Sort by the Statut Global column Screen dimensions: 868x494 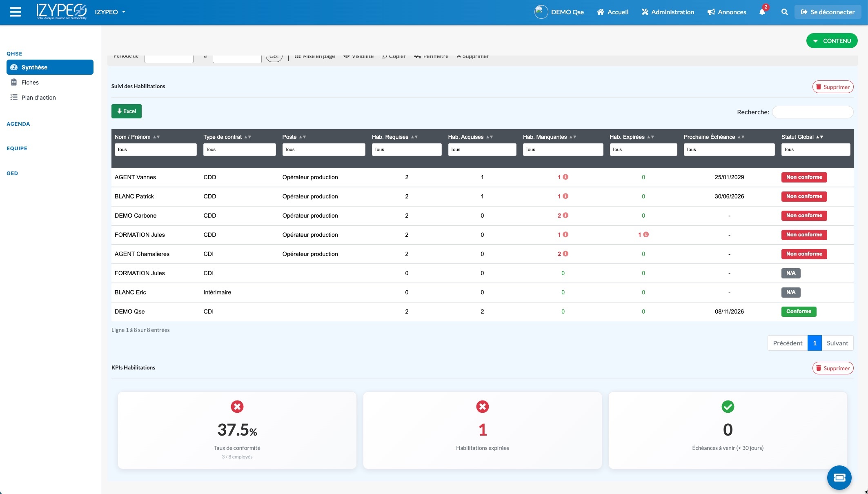pyautogui.click(x=819, y=137)
